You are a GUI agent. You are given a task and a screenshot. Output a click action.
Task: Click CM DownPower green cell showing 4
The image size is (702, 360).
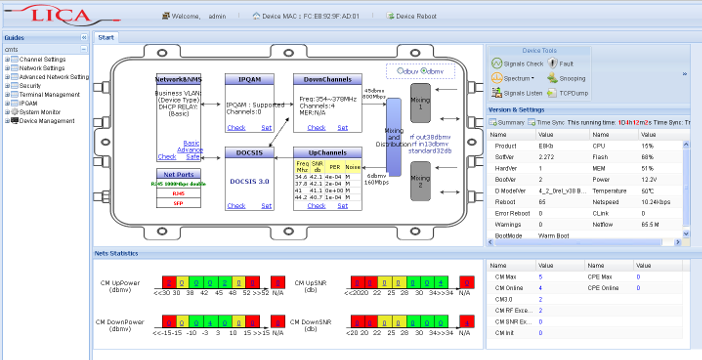210,321
